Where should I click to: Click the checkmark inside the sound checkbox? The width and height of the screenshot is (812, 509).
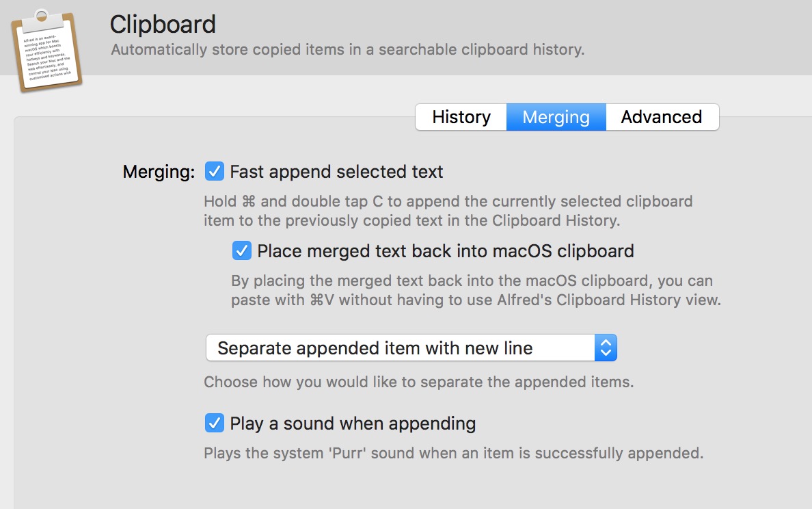tap(215, 423)
